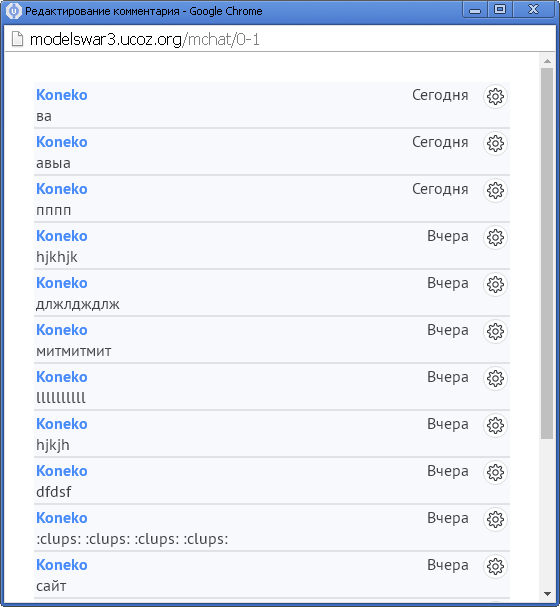The image size is (560, 607).
Task: Open Koneko link above the "сайт" message
Action: (x=62, y=565)
